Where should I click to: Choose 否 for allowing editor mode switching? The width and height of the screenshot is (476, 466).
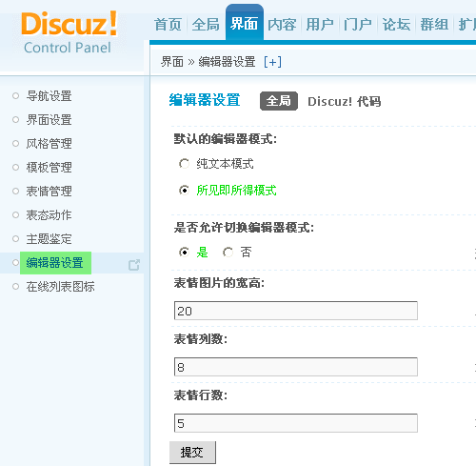click(228, 253)
